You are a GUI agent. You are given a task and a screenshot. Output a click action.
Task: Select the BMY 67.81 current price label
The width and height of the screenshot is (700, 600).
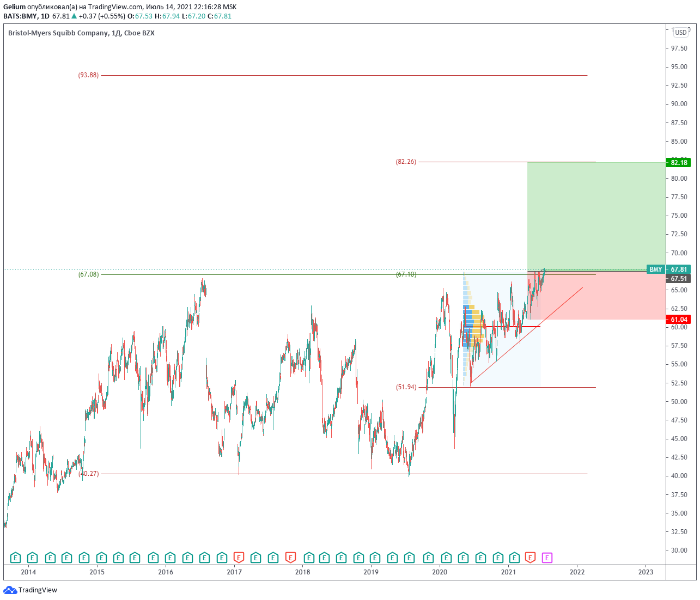(669, 270)
